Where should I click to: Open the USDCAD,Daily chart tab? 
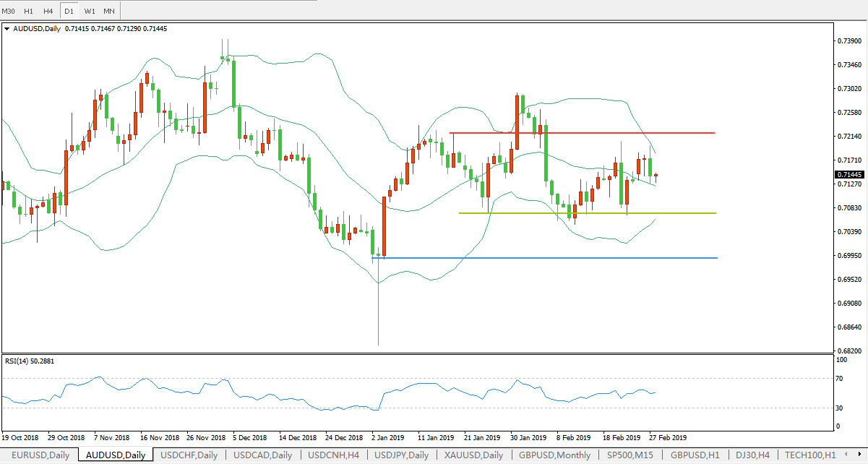(x=262, y=455)
